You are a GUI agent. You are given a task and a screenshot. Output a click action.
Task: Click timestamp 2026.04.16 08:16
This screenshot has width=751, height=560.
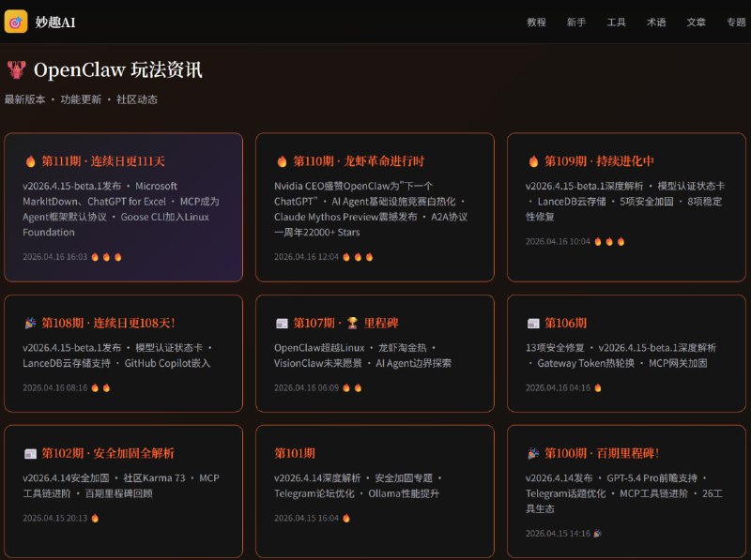coord(55,388)
